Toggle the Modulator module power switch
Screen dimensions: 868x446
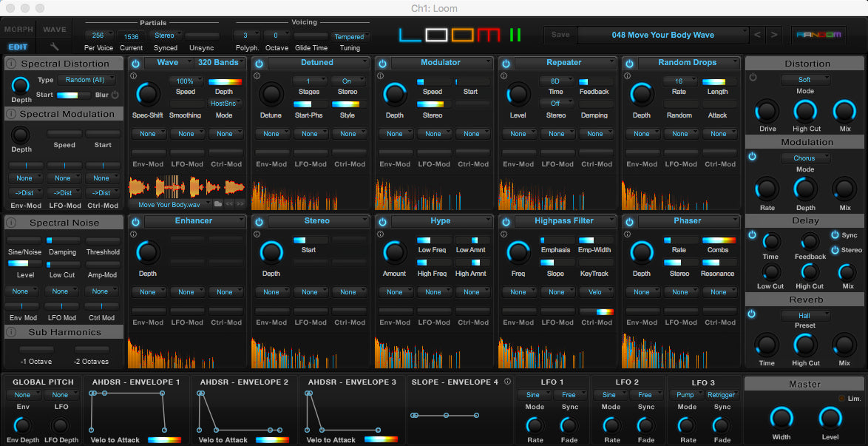click(383, 62)
